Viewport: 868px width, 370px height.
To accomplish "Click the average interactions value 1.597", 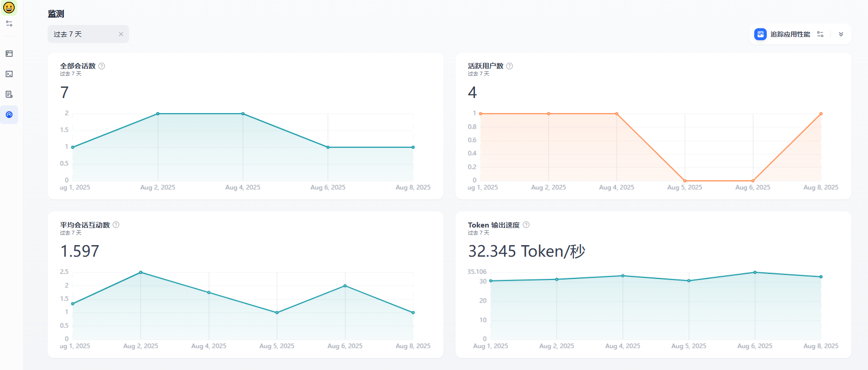I will (80, 251).
